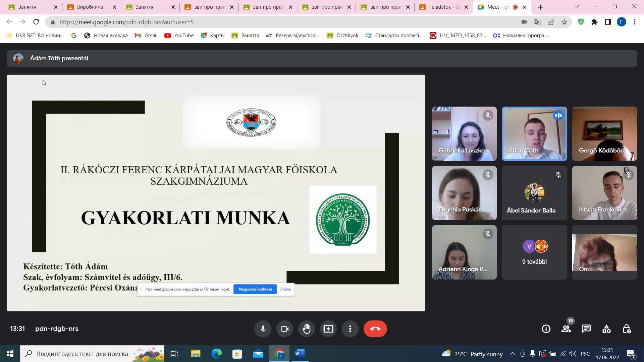Toggle the microphone mute button
The height and width of the screenshot is (362, 644).
pyautogui.click(x=263, y=329)
